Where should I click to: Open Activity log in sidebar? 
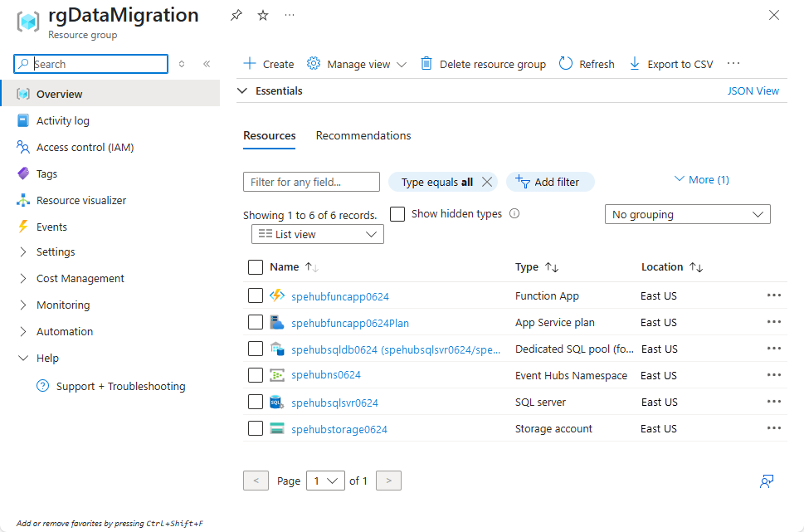62,120
